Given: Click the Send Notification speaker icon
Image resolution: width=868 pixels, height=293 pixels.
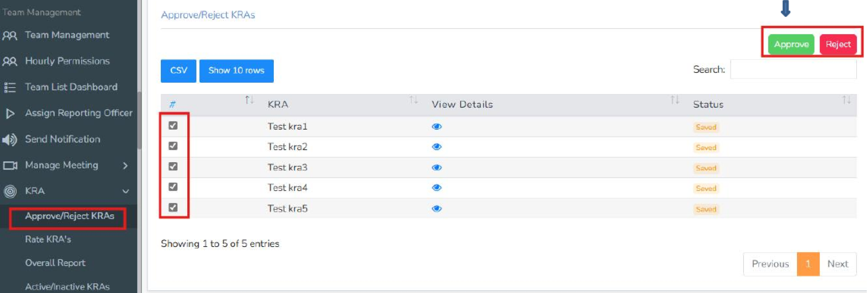Looking at the screenshot, I should [x=10, y=140].
